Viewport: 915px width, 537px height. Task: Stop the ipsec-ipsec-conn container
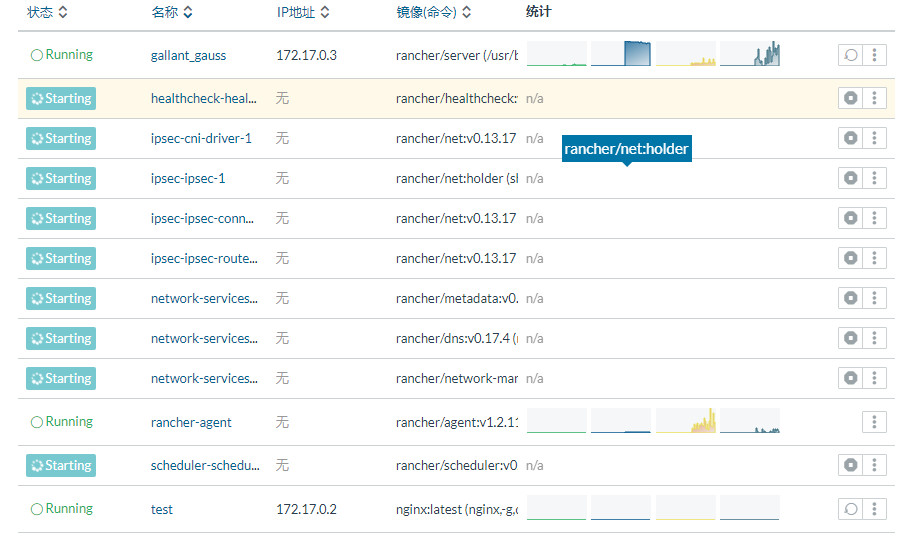(850, 218)
